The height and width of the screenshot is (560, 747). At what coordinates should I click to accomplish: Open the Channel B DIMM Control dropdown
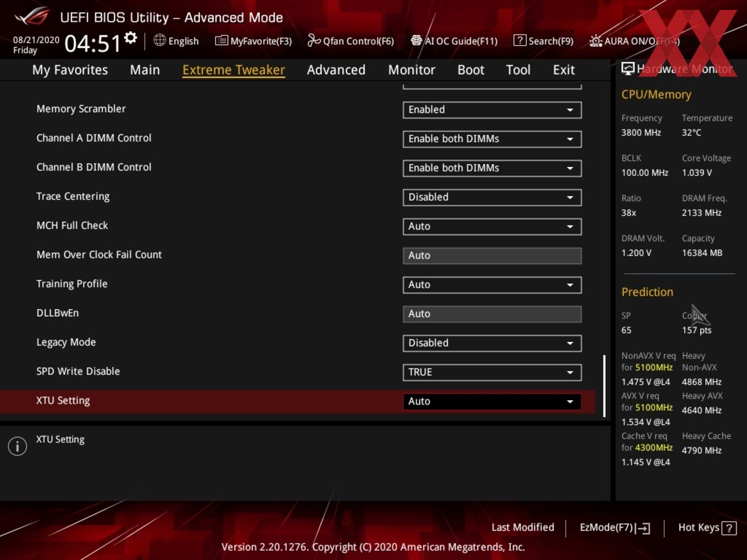(x=492, y=168)
